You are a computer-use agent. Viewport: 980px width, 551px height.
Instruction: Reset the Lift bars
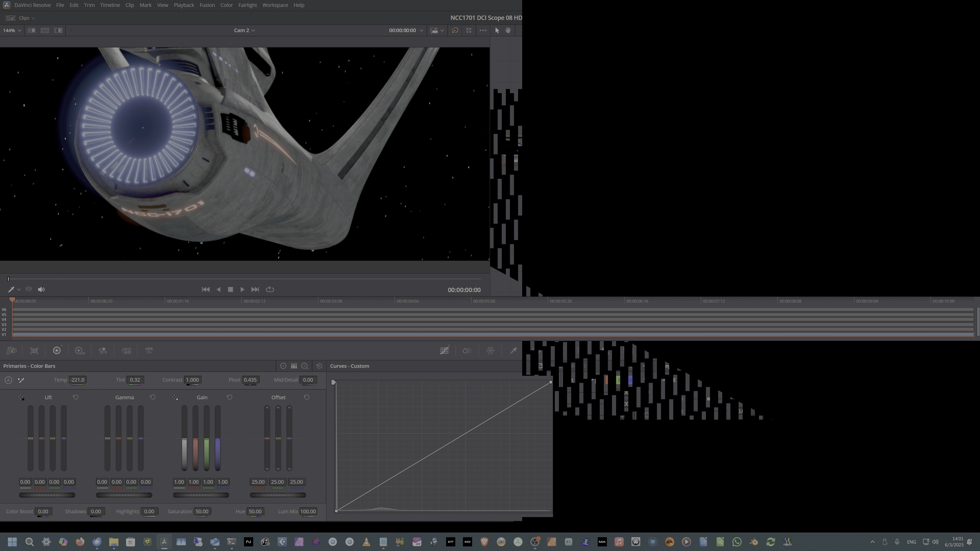[x=76, y=397]
